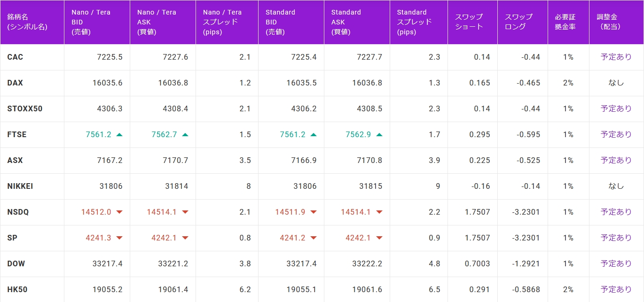Select the 2% margin rate in HK50 row

(x=568, y=289)
